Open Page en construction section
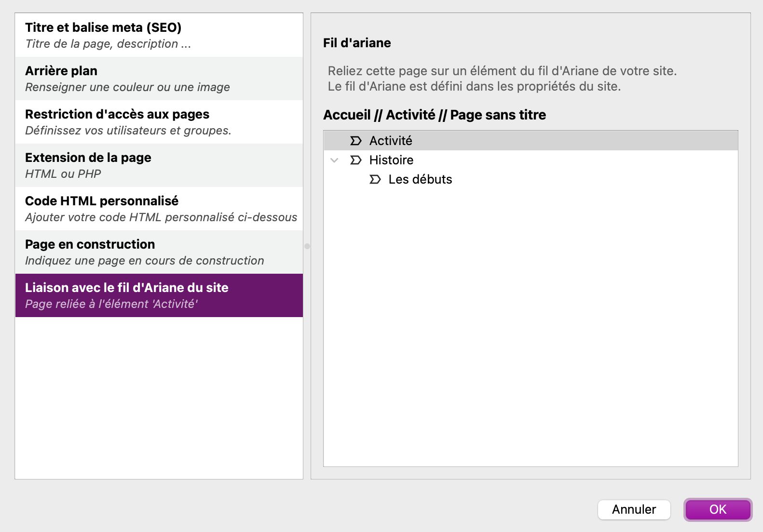 (x=159, y=252)
